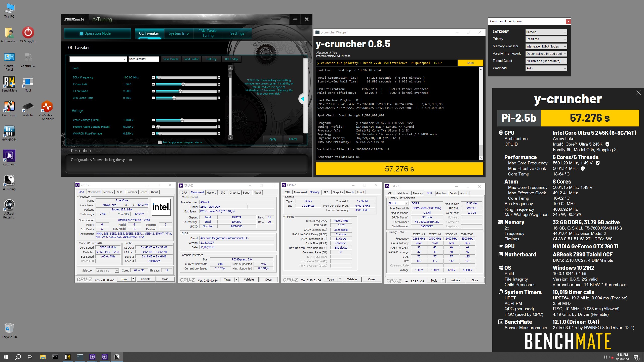Open A-Tuning desktop shortcut

[x=9, y=183]
